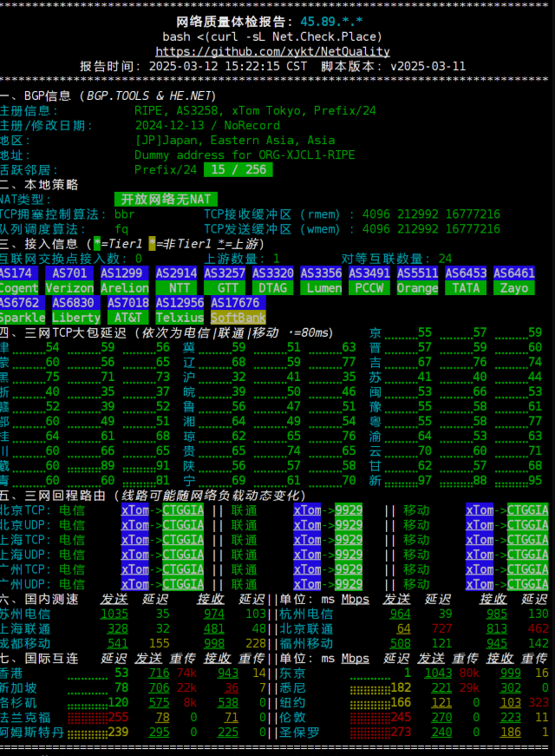Click the 新加坡 receive speed 36
This screenshot has height=756, width=555.
click(232, 688)
